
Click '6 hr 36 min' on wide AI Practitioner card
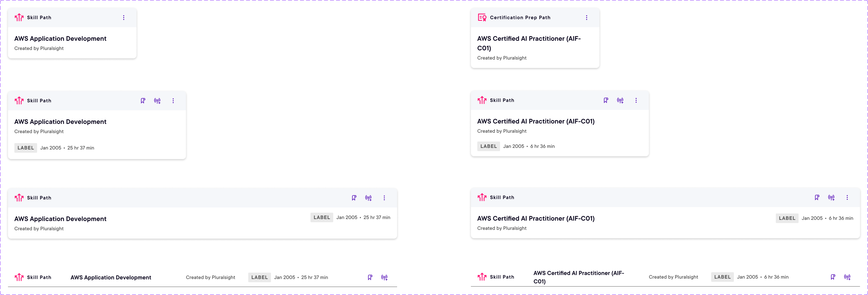tap(841, 218)
